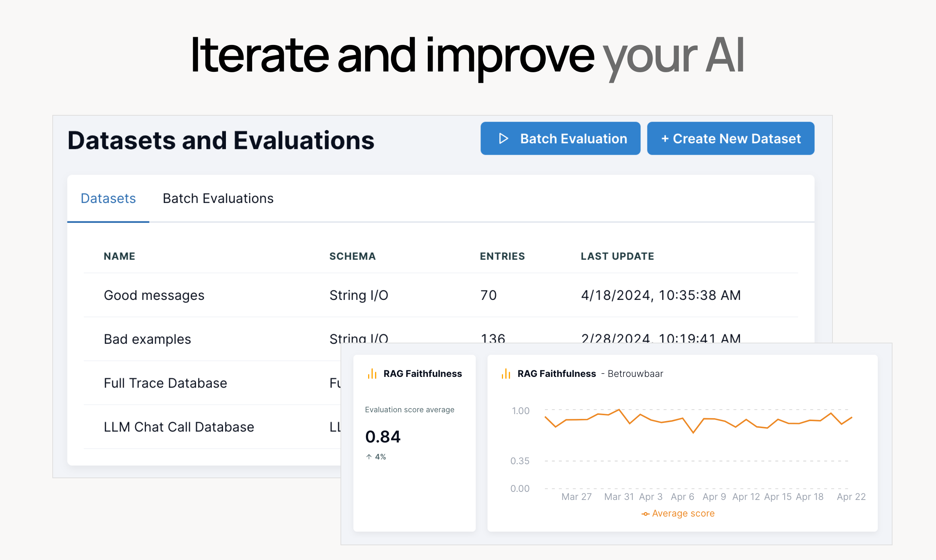The width and height of the screenshot is (936, 560).
Task: Sort by the SCHEMA column header
Action: coord(352,256)
